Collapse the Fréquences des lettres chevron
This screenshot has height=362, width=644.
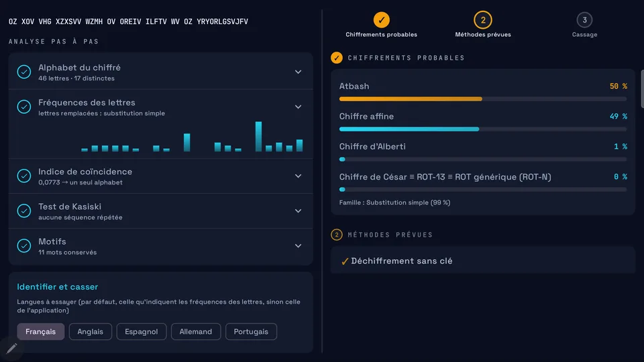(x=298, y=107)
